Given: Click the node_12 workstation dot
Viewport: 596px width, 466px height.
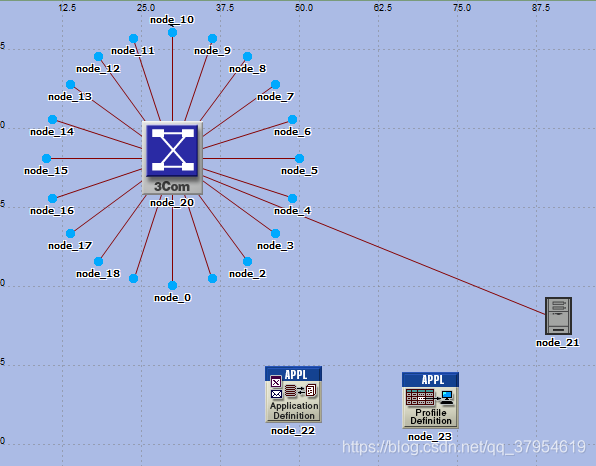Looking at the screenshot, I should click(98, 57).
